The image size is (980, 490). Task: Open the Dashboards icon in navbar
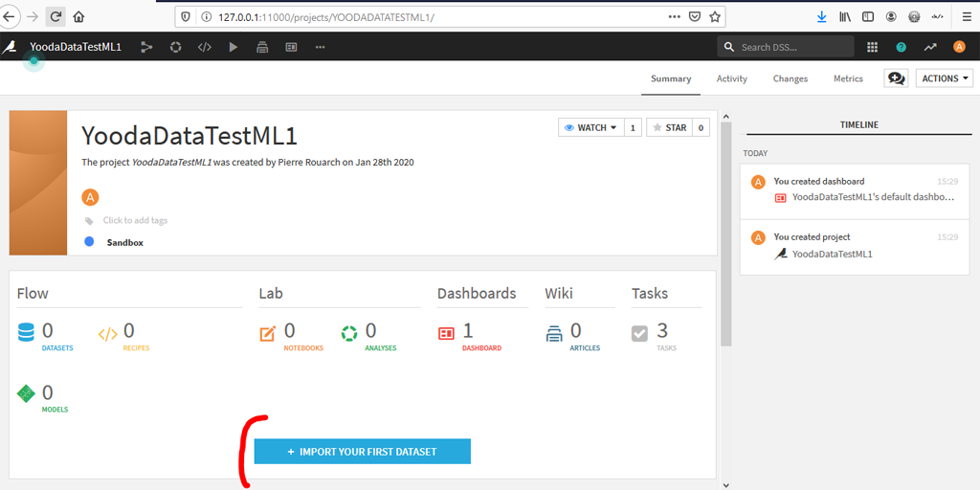291,47
